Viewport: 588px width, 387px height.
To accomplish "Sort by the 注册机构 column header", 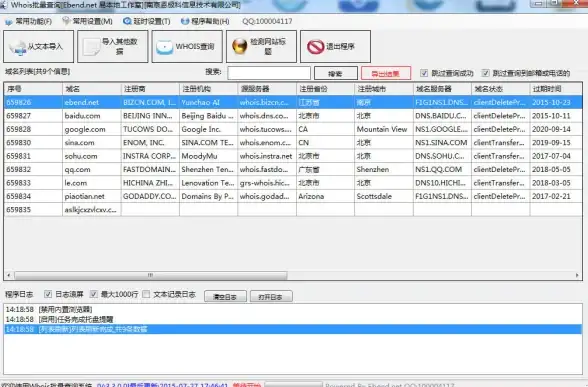I will pos(208,89).
